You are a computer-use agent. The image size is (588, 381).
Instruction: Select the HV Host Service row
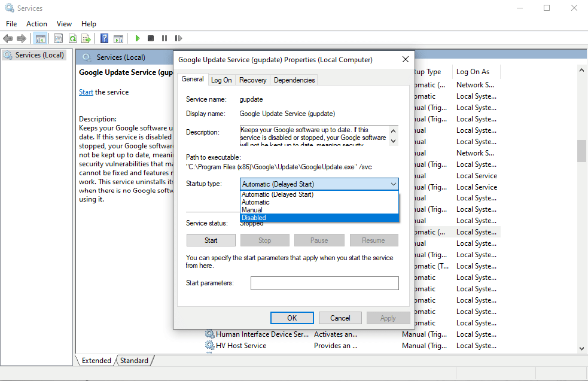[x=351, y=345]
